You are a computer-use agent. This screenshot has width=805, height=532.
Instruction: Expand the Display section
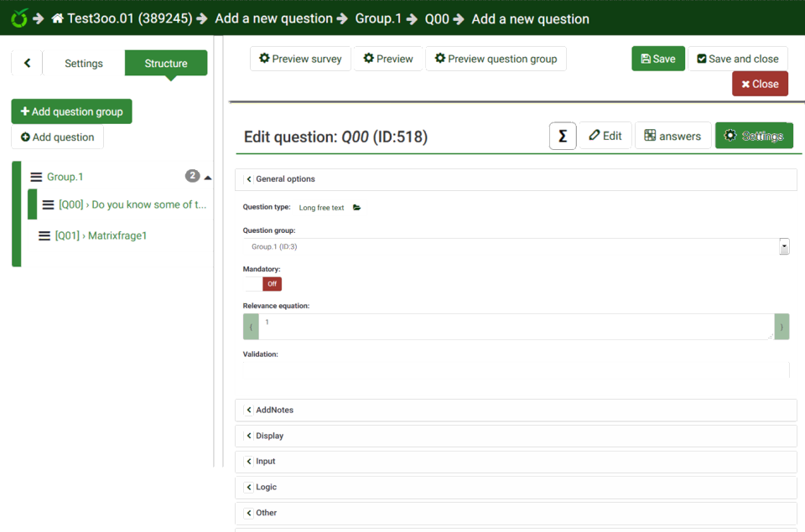[x=516, y=436]
